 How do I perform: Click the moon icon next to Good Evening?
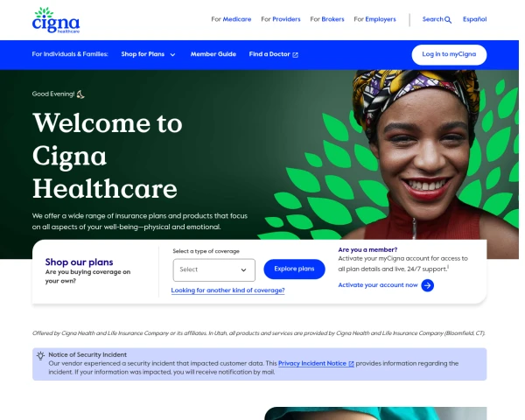click(x=80, y=94)
